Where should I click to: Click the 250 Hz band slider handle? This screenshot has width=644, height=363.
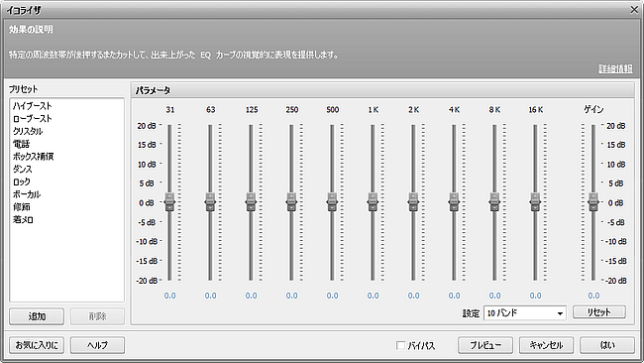pyautogui.click(x=291, y=202)
